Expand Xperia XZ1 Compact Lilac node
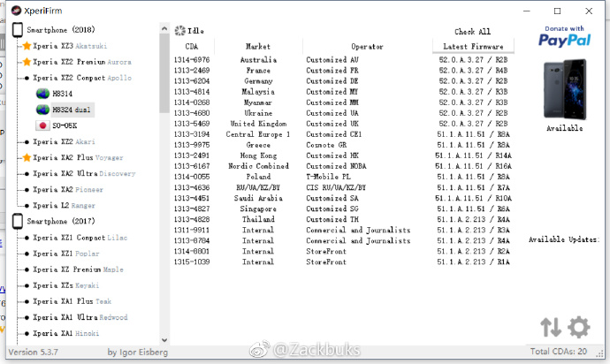 pyautogui.click(x=80, y=238)
